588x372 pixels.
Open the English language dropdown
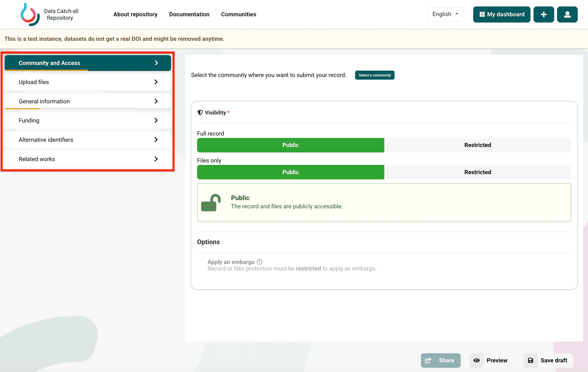[445, 14]
